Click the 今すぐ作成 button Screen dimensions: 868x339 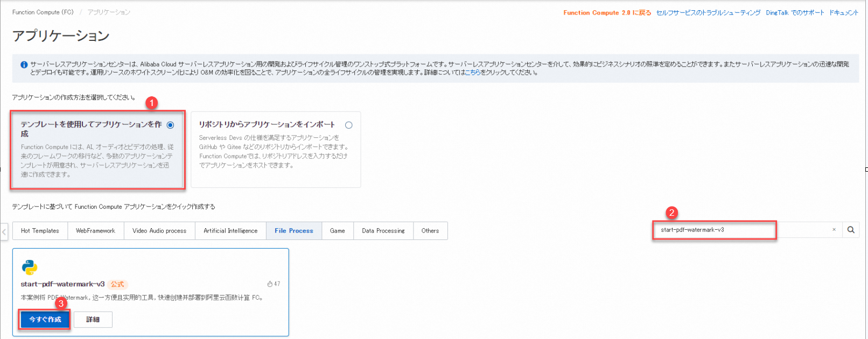45,320
